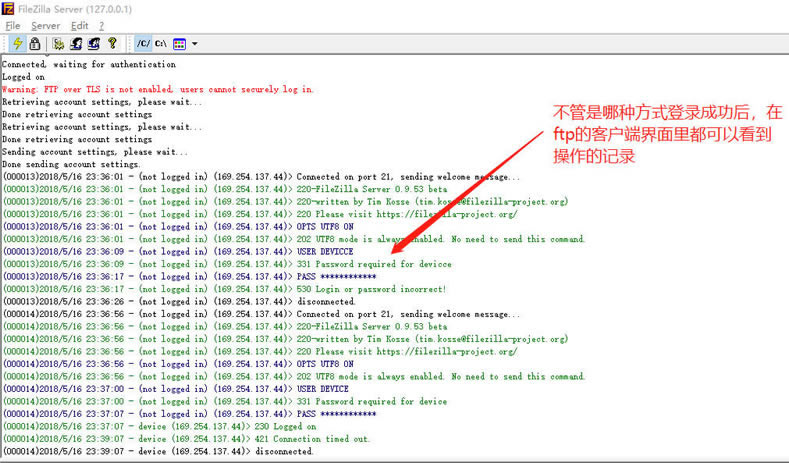Click the red FTP over TLS warning line
Image resolution: width=789 pixels, height=463 pixels.
[x=157, y=89]
